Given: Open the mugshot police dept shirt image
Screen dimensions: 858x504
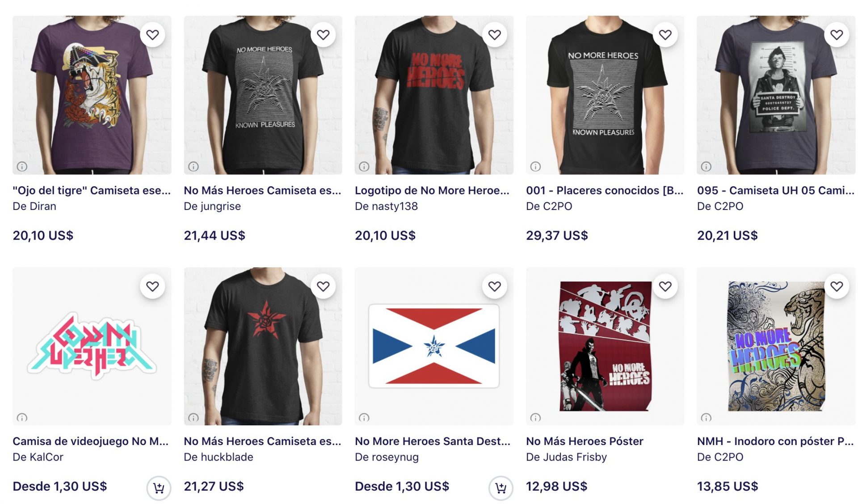Looking at the screenshot, I should (x=776, y=95).
